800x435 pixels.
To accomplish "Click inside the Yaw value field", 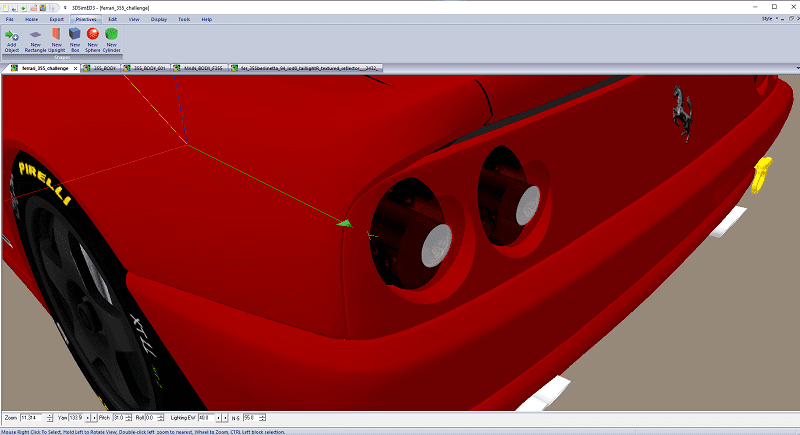I will coord(76,418).
